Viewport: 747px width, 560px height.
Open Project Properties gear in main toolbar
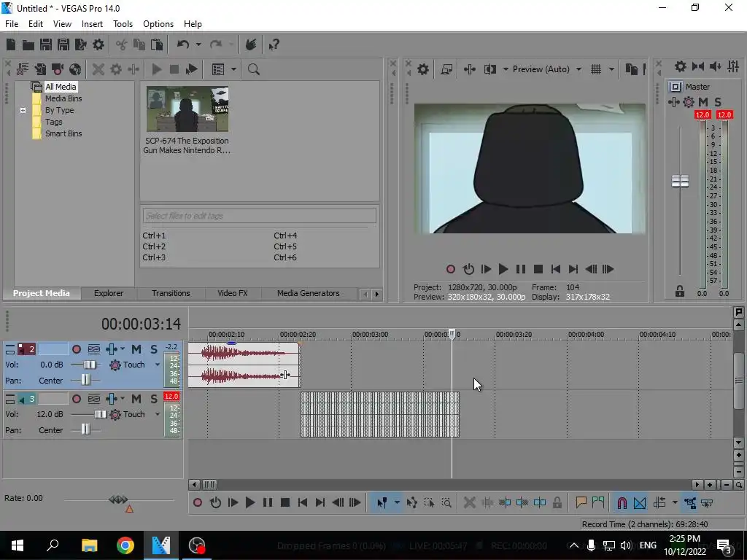point(98,44)
